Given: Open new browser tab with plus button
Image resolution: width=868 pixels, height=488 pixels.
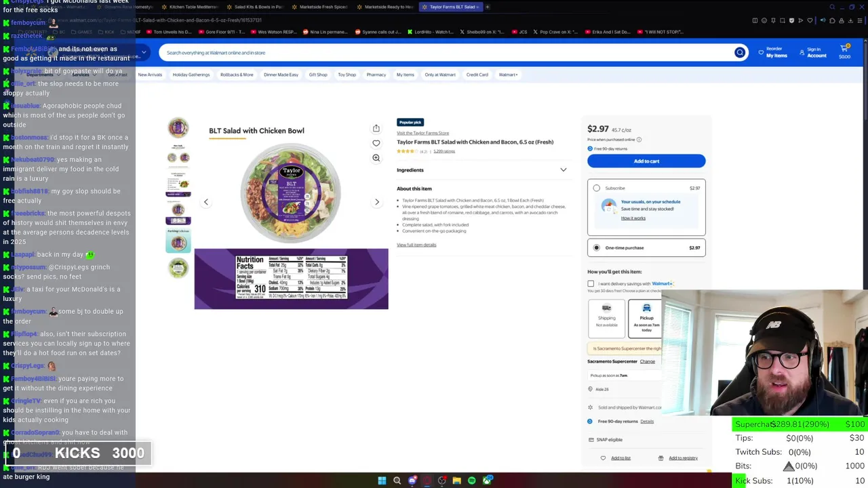Looking at the screenshot, I should (x=487, y=7).
